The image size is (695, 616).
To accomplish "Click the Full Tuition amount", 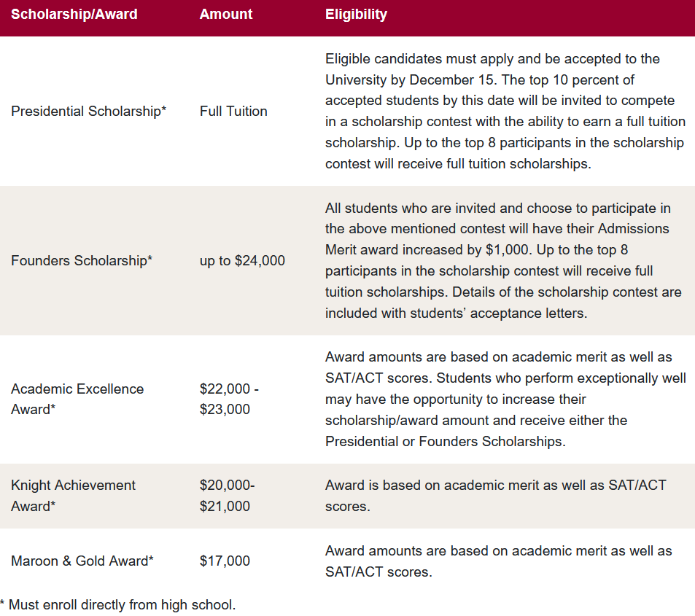I will point(233,112).
